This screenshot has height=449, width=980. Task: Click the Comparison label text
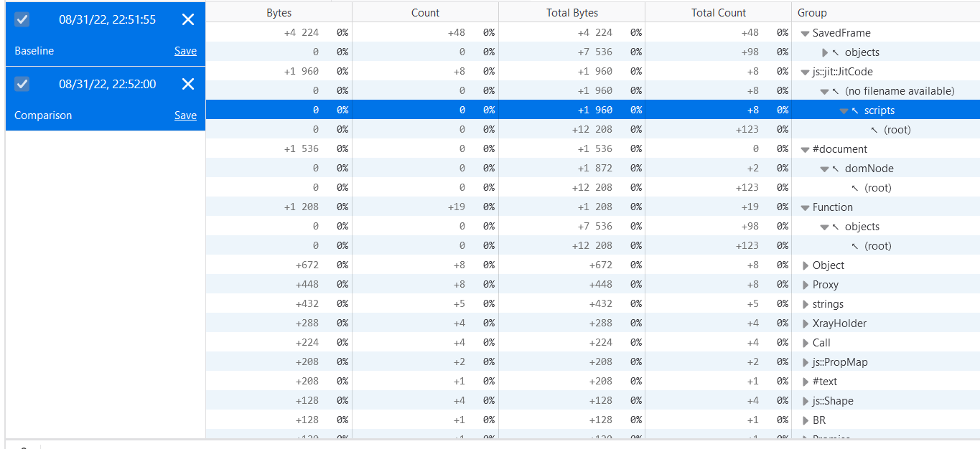(x=43, y=115)
